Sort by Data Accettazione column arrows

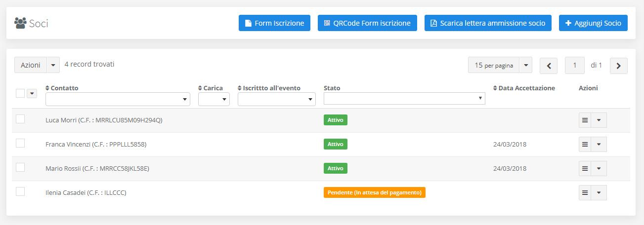click(495, 88)
